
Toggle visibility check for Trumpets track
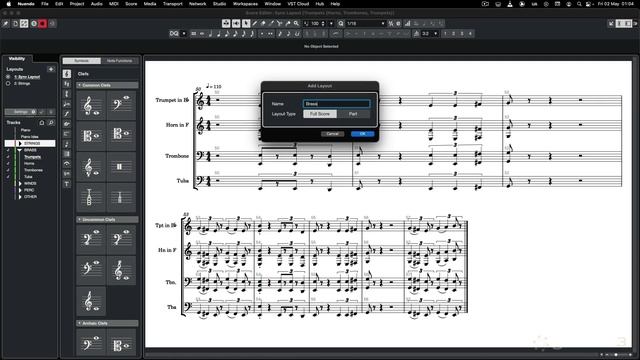(8, 157)
